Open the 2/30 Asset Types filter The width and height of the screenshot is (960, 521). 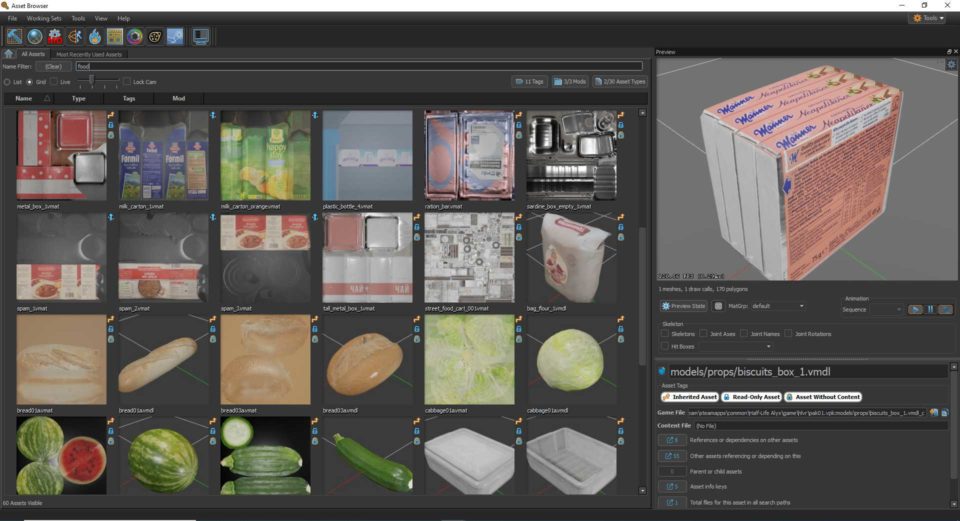pyautogui.click(x=619, y=81)
